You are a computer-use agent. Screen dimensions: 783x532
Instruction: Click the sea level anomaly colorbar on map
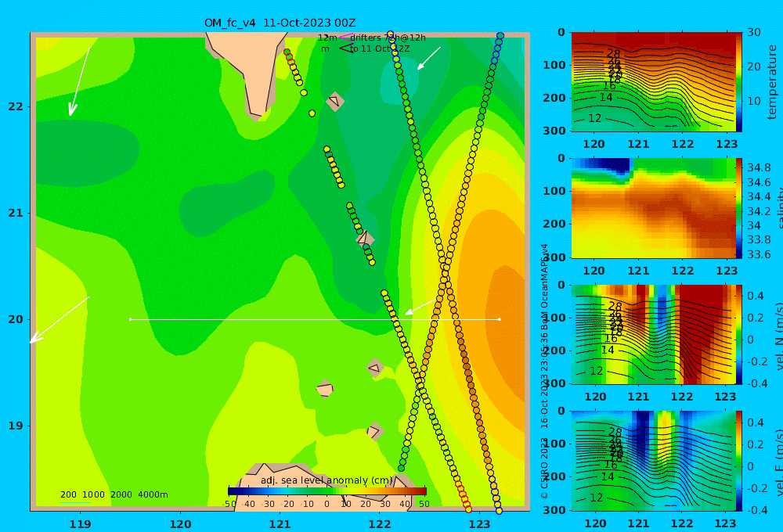[327, 491]
